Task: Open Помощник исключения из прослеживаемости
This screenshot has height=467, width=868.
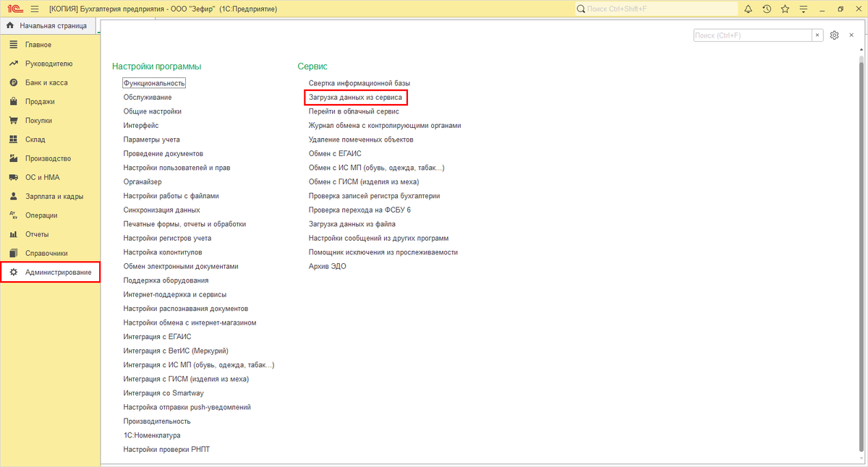Action: (383, 252)
